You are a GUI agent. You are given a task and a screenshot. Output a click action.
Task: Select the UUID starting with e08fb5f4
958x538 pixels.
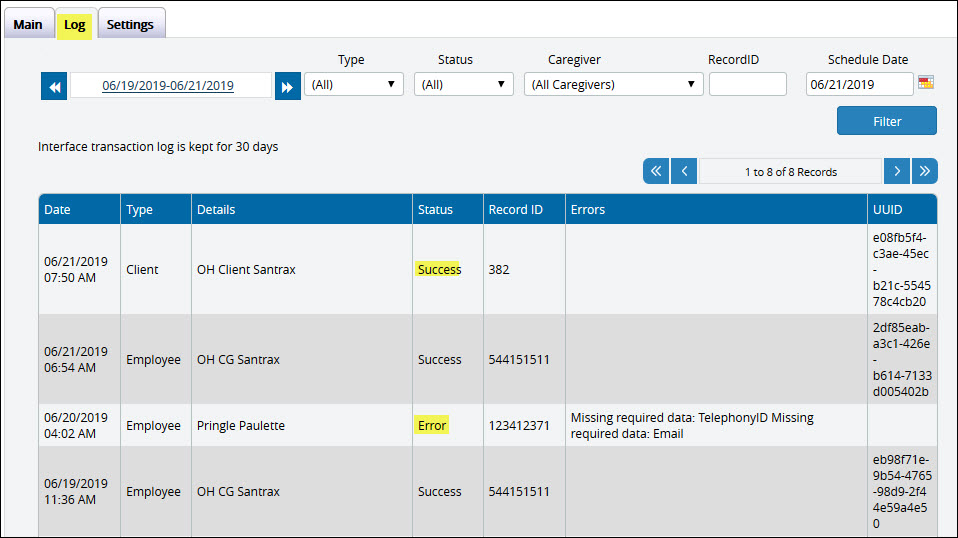(x=901, y=269)
